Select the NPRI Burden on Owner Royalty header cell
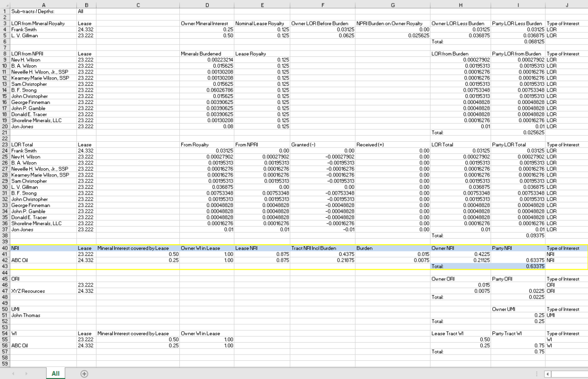The width and height of the screenshot is (588, 379). click(x=393, y=24)
